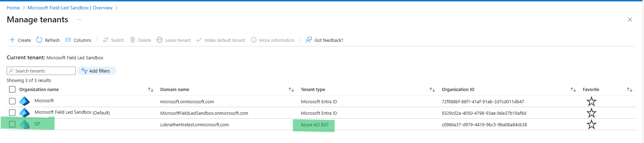Click microsoft.onmicrosoft.com domain cell
The width and height of the screenshot is (644, 143).
(187, 102)
